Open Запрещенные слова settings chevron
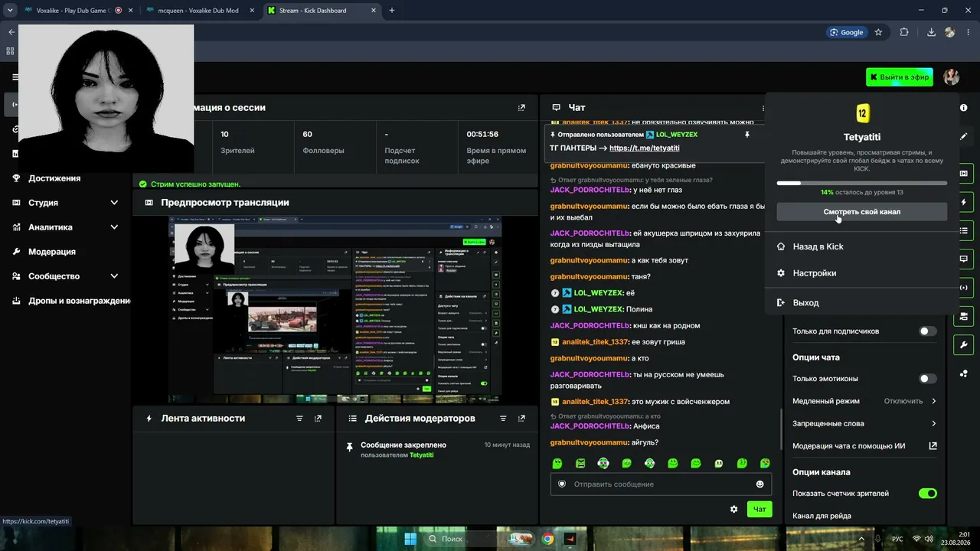980x551 pixels. (934, 423)
